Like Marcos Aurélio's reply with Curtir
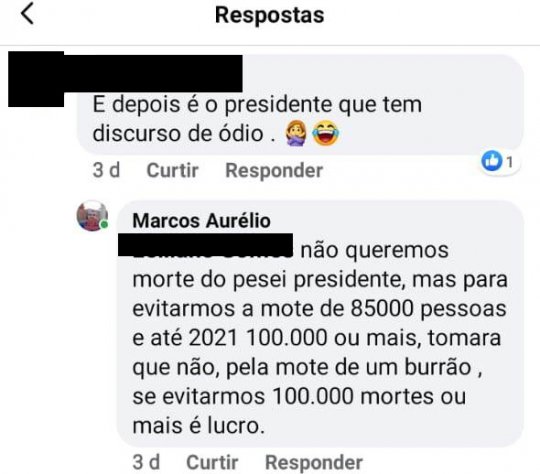540x474 pixels. pyautogui.click(x=212, y=462)
